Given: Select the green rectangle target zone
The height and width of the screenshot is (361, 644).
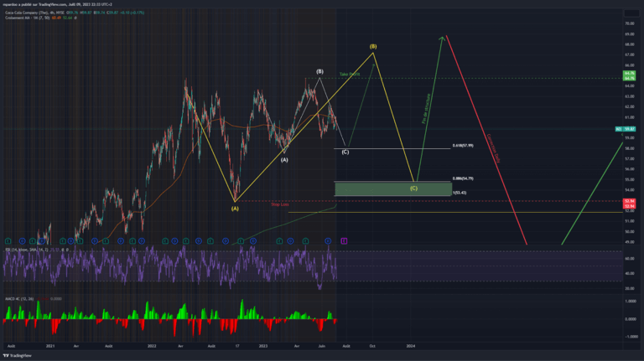Looking at the screenshot, I should click(x=393, y=189).
